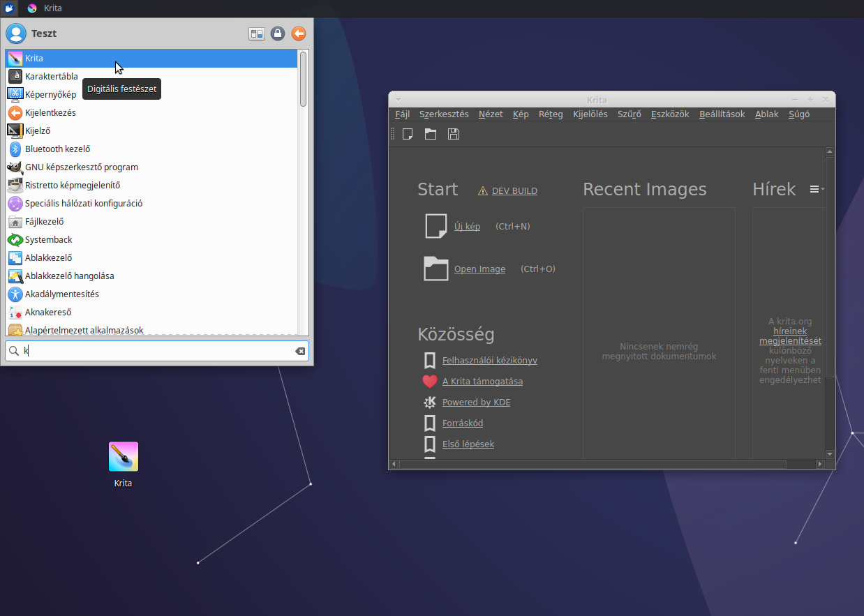Launch Aknakereső minesweeper game
The image size is (864, 616).
(x=151, y=313)
